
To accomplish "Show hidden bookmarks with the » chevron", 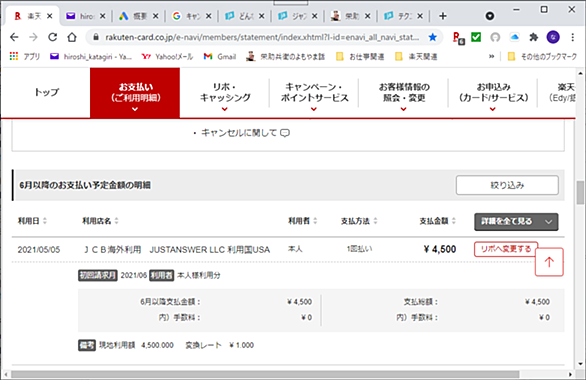I will click(491, 56).
